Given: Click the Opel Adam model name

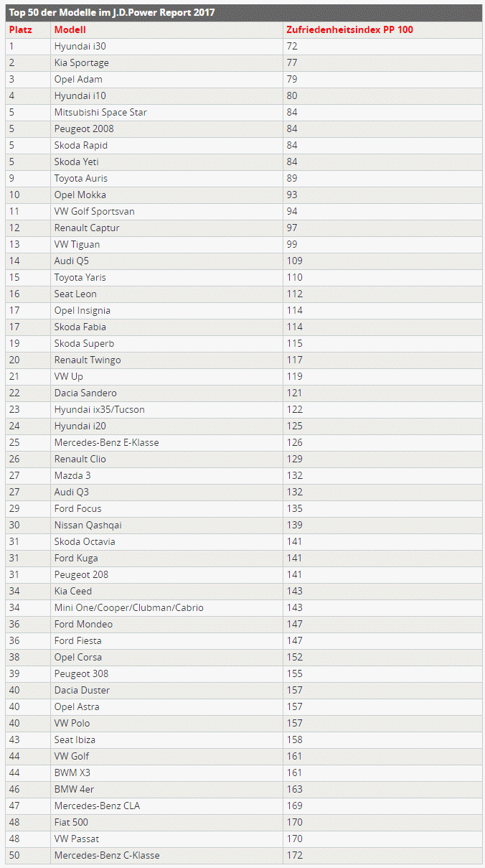Looking at the screenshot, I should click(78, 79).
